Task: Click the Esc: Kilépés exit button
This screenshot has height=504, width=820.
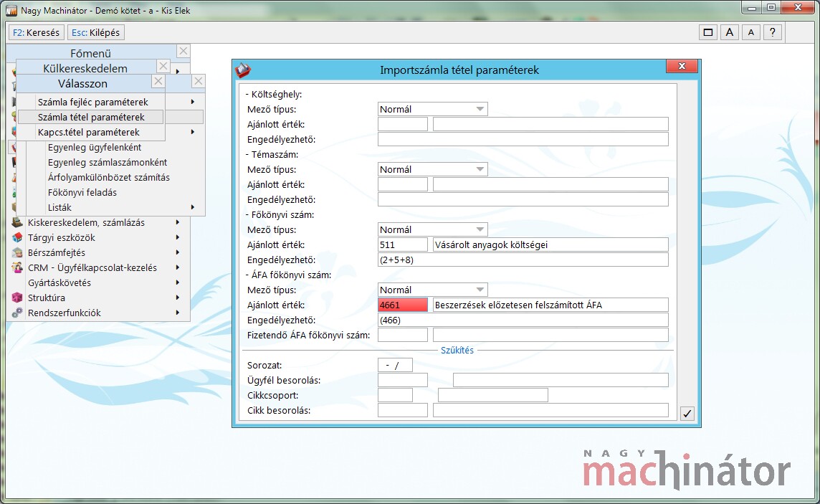Action: pyautogui.click(x=96, y=32)
